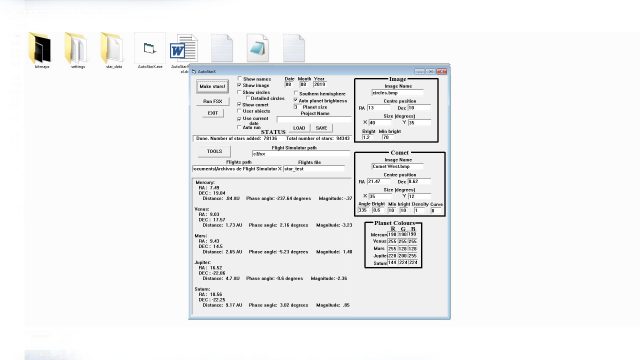Click the Make stars! button
Viewport: 640px width, 360px height.
point(212,87)
